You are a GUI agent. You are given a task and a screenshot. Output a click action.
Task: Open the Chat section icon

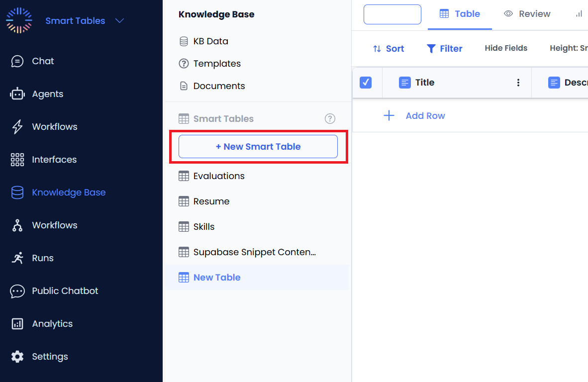coord(17,61)
